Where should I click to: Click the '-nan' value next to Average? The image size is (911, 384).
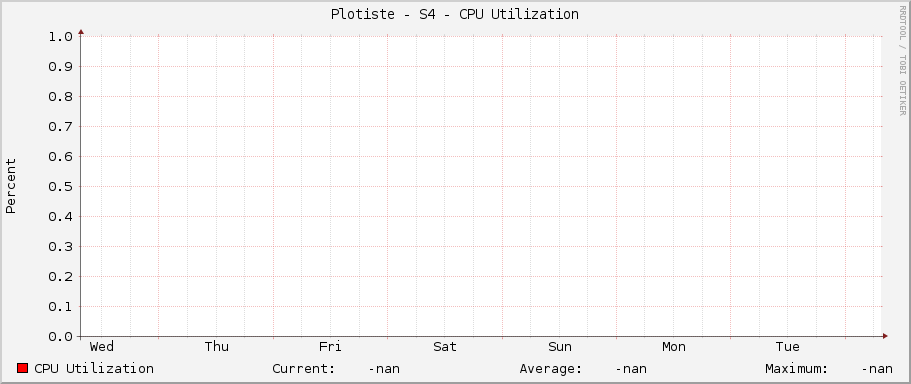(x=631, y=369)
